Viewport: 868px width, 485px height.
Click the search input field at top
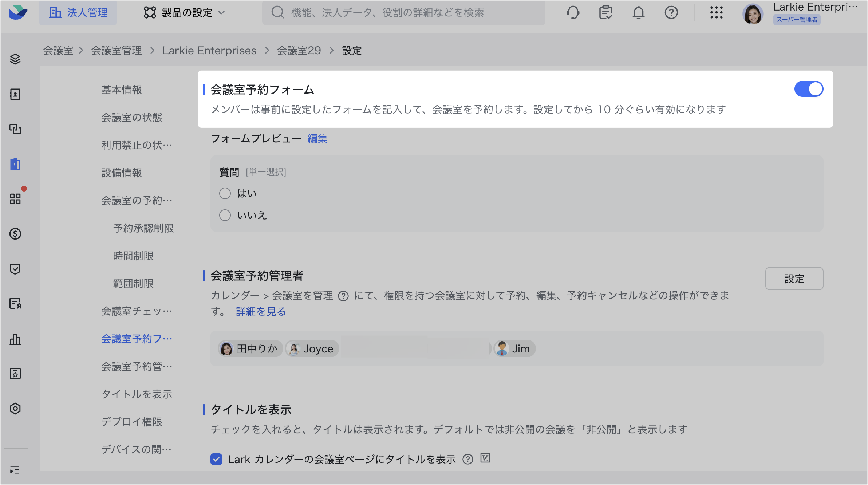click(x=403, y=13)
